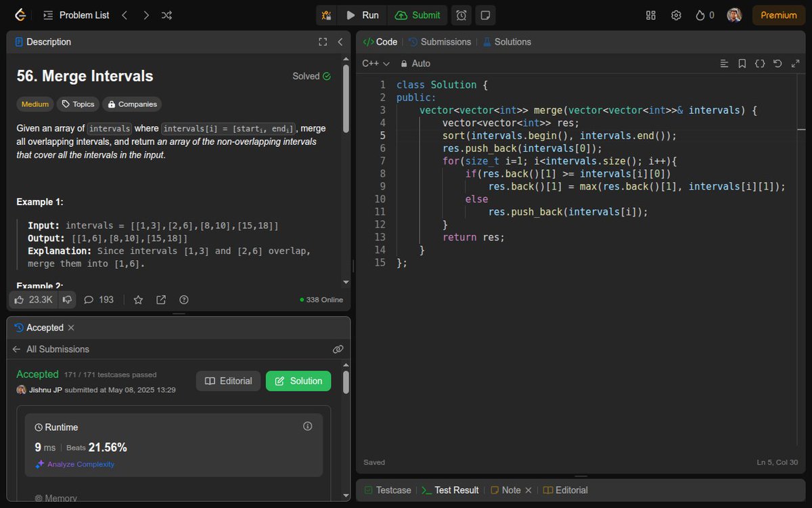Like the problem thumbs-up 23.3K
This screenshot has height=508, width=812.
pos(33,299)
